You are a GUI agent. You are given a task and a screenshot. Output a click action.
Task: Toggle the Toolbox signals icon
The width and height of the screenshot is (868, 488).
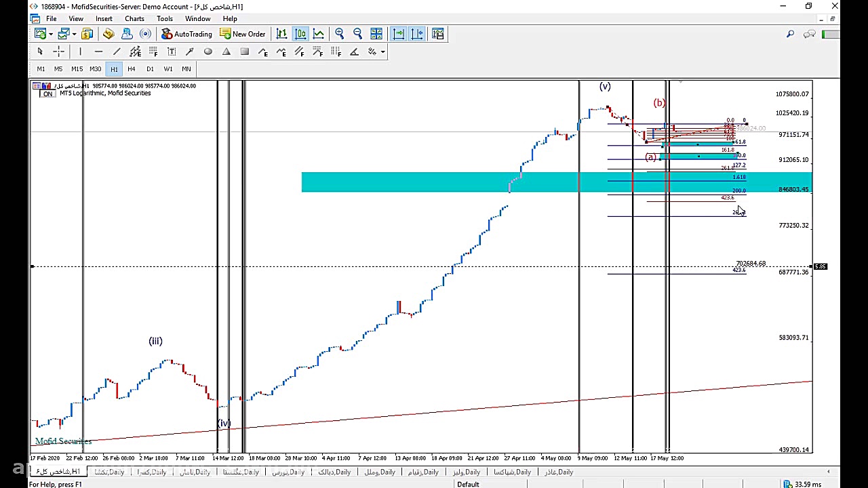point(145,34)
